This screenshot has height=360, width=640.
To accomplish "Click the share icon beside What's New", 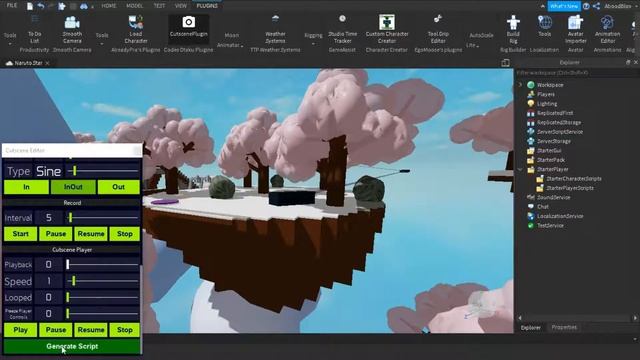I will point(596,6).
